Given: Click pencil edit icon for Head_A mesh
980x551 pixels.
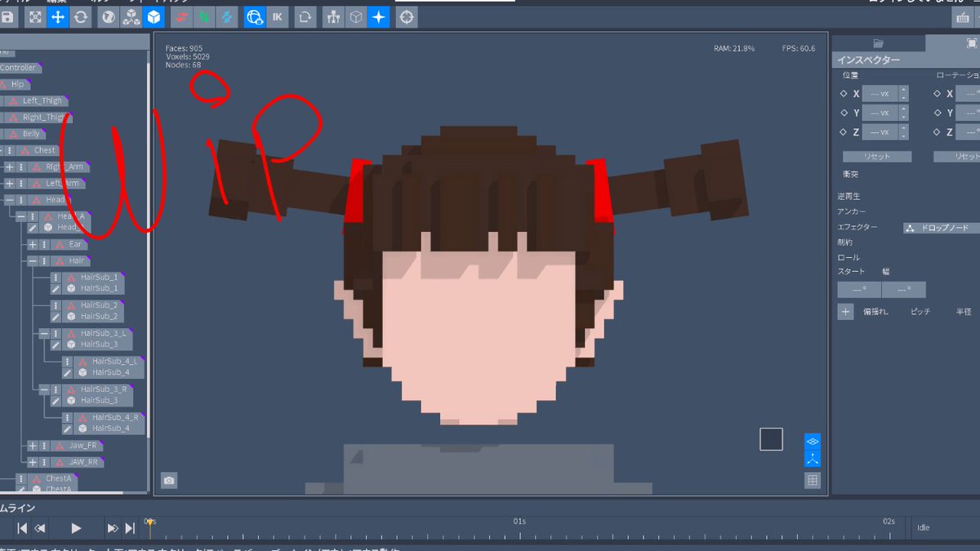Looking at the screenshot, I should (x=33, y=227).
